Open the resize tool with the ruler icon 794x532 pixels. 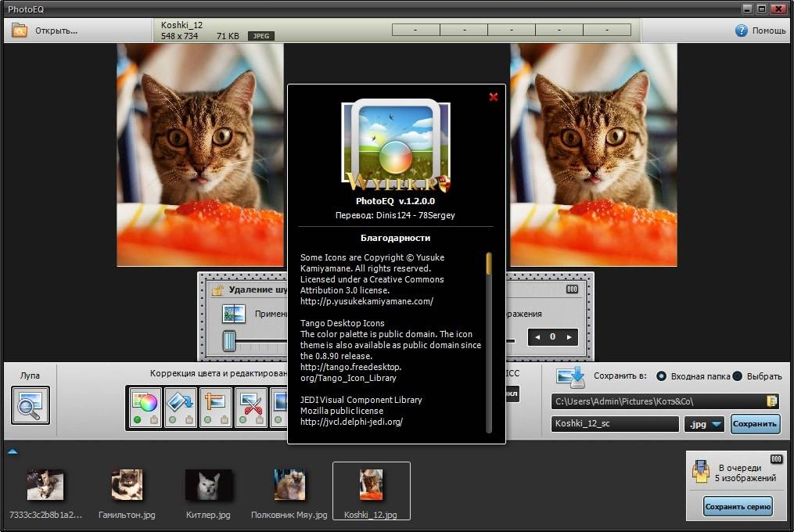click(x=215, y=402)
